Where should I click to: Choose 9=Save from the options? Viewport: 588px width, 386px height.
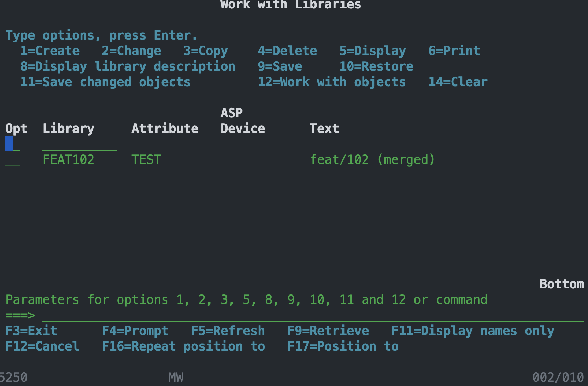point(280,66)
